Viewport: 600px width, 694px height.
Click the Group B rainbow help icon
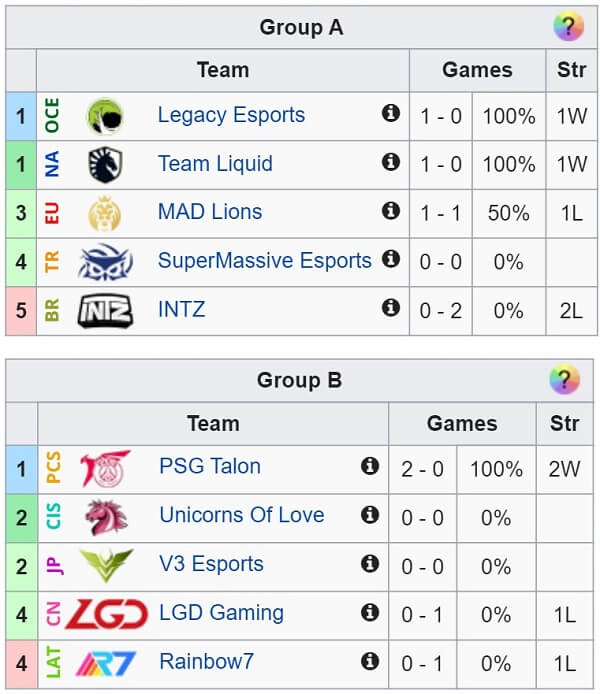tap(564, 379)
